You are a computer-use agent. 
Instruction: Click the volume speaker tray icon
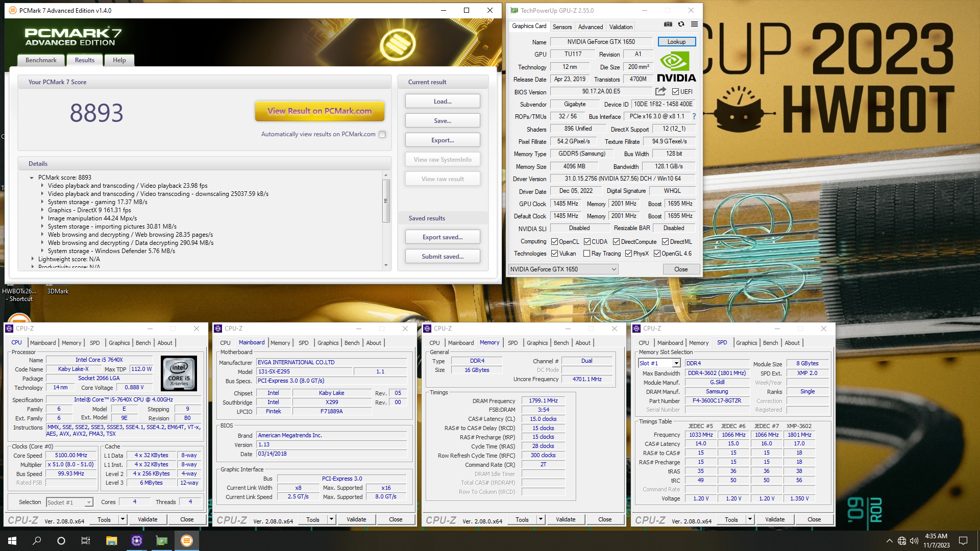[x=914, y=541]
